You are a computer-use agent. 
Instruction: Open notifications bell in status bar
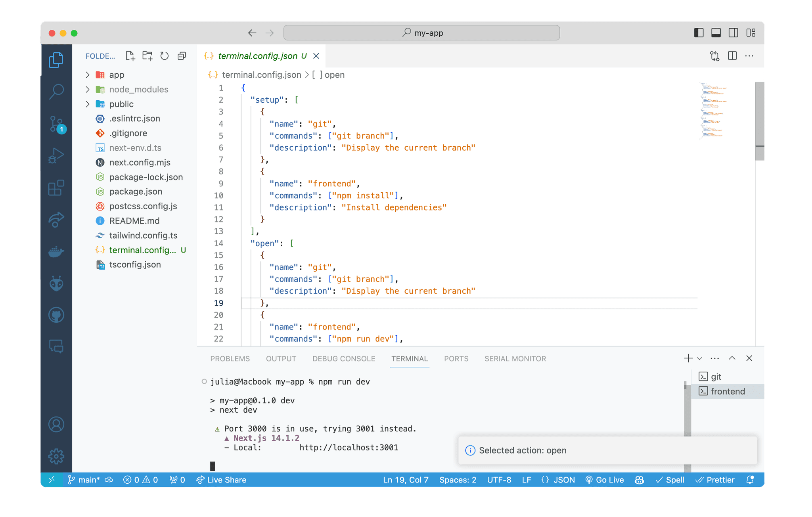(x=750, y=480)
